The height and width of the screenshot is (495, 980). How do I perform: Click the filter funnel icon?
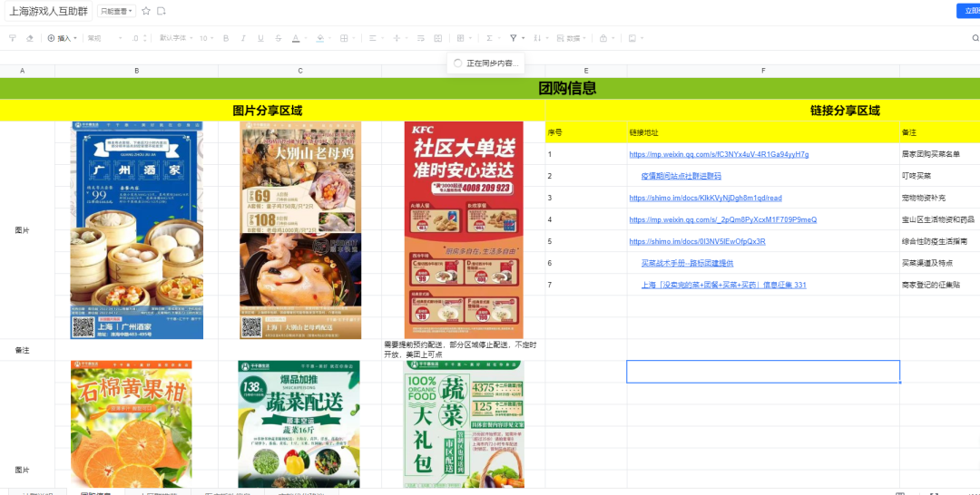[513, 38]
